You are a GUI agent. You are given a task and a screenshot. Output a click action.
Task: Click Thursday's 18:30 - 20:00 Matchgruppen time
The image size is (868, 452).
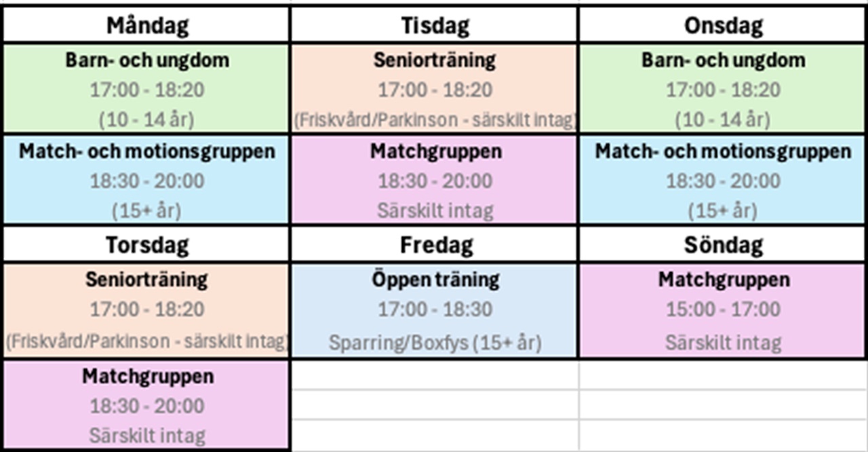pyautogui.click(x=147, y=406)
